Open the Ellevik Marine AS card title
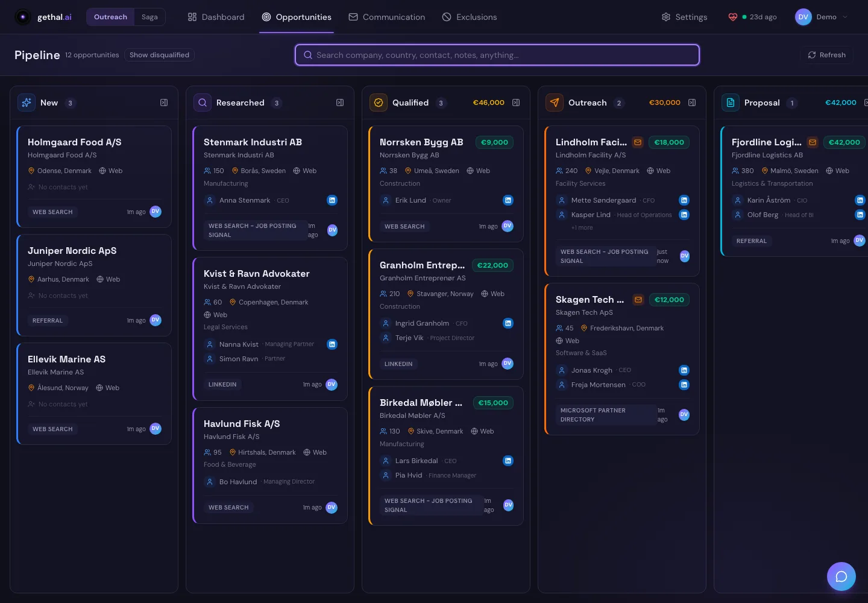Viewport: 868px width, 603px height. (x=66, y=359)
